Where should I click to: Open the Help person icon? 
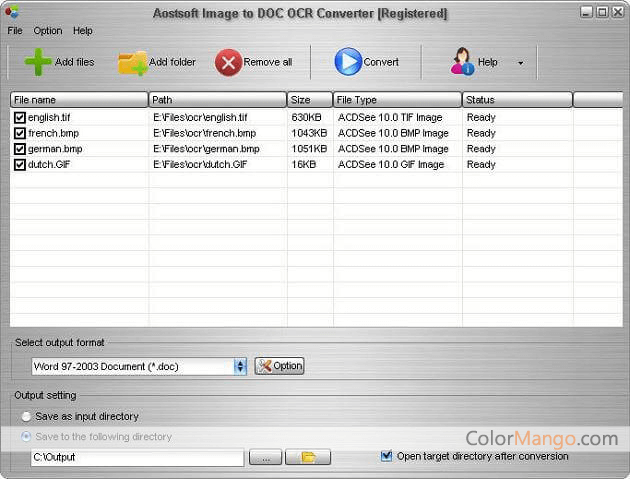(462, 61)
